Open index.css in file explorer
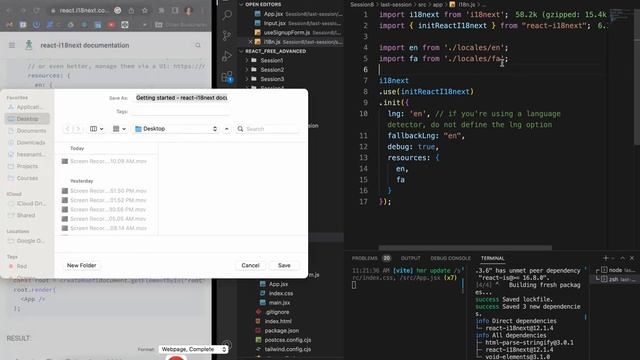This screenshot has width=640, height=360. pos(281,293)
